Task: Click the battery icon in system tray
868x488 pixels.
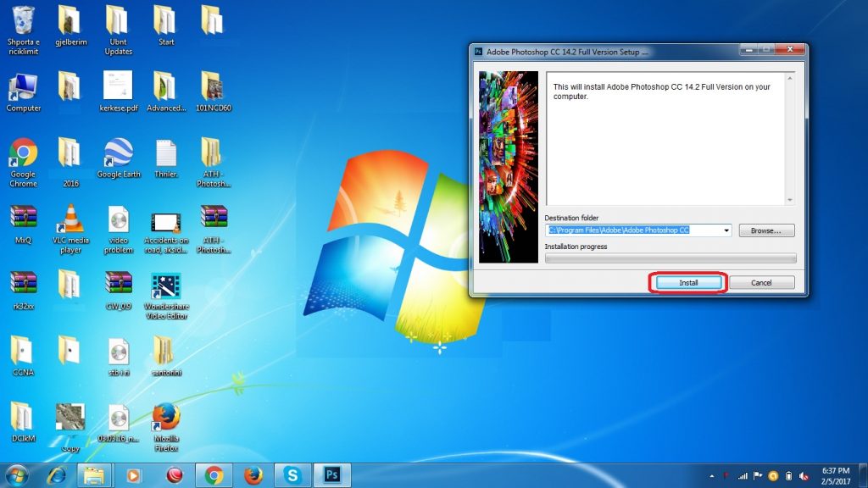Action: point(789,476)
